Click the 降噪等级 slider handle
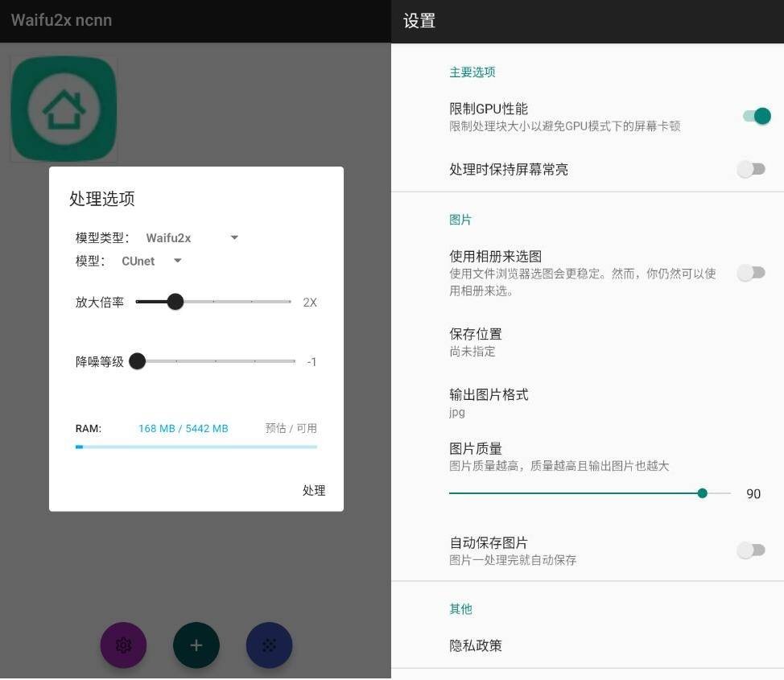The height and width of the screenshot is (680, 784). [x=138, y=361]
